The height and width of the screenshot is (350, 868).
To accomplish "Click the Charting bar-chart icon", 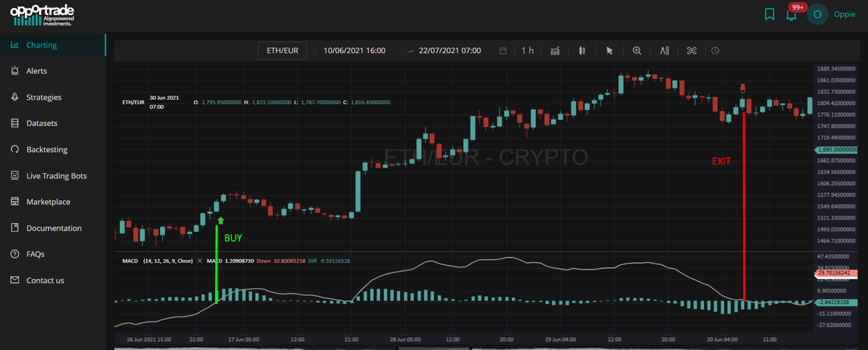I will [15, 45].
